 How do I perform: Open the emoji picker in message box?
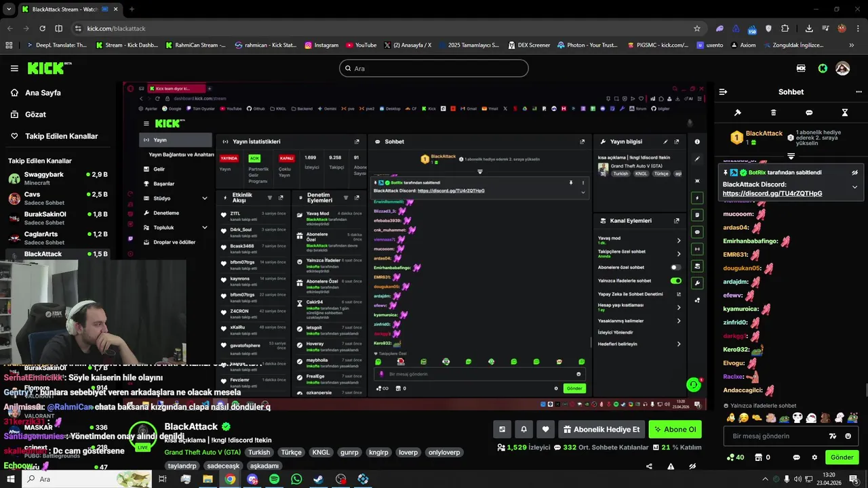(x=848, y=436)
